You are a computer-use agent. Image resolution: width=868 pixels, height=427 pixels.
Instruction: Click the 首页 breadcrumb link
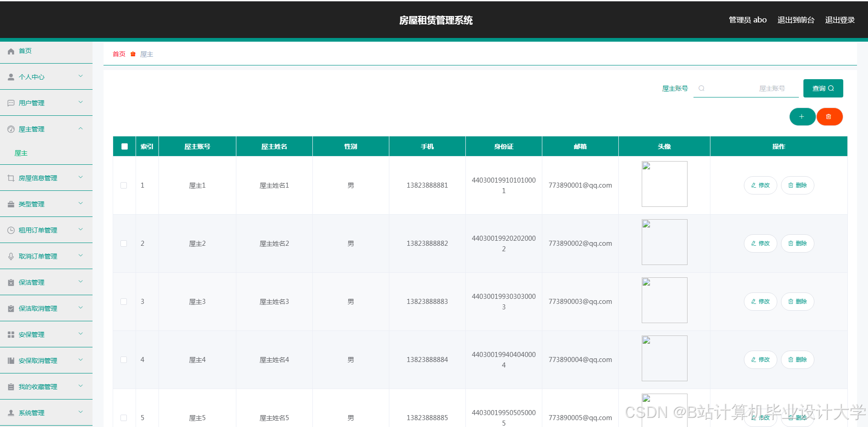119,54
